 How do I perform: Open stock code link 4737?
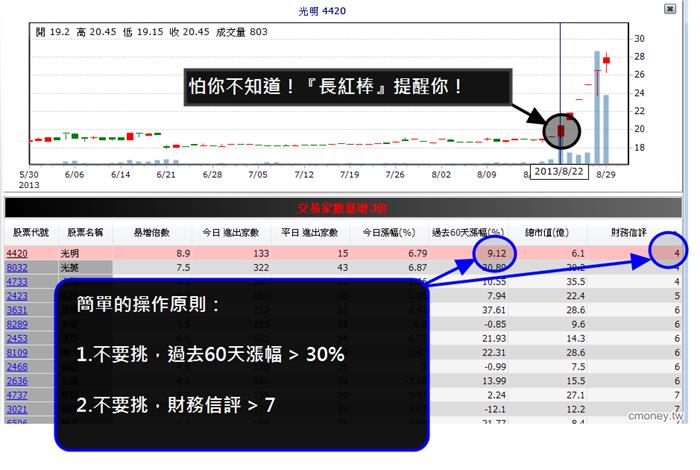point(17,395)
